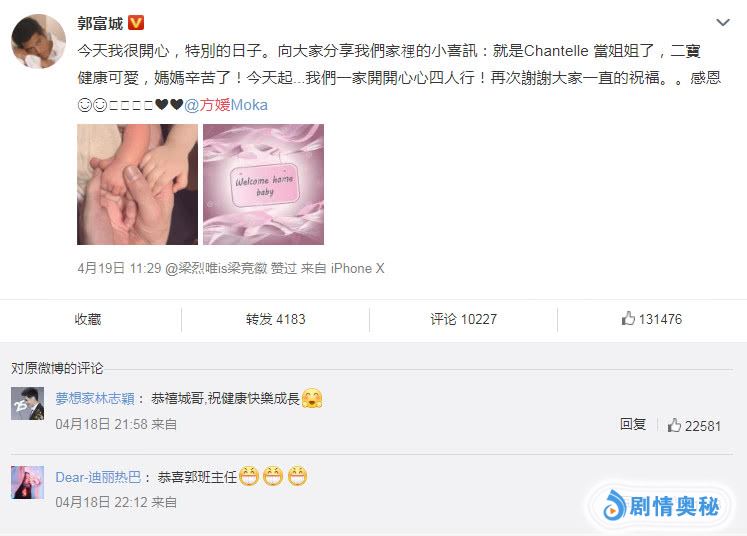Like the post with thumbs-up 131476
The height and width of the screenshot is (536, 747).
coord(651,319)
